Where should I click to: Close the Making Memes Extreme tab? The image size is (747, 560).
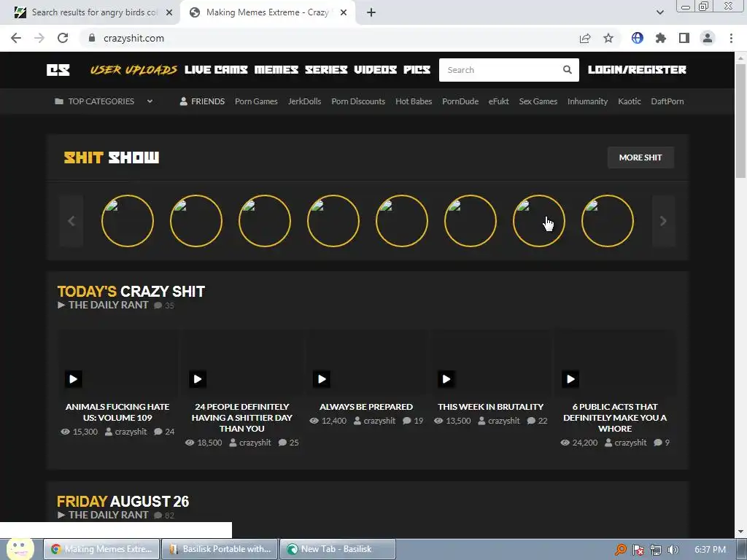click(x=344, y=12)
